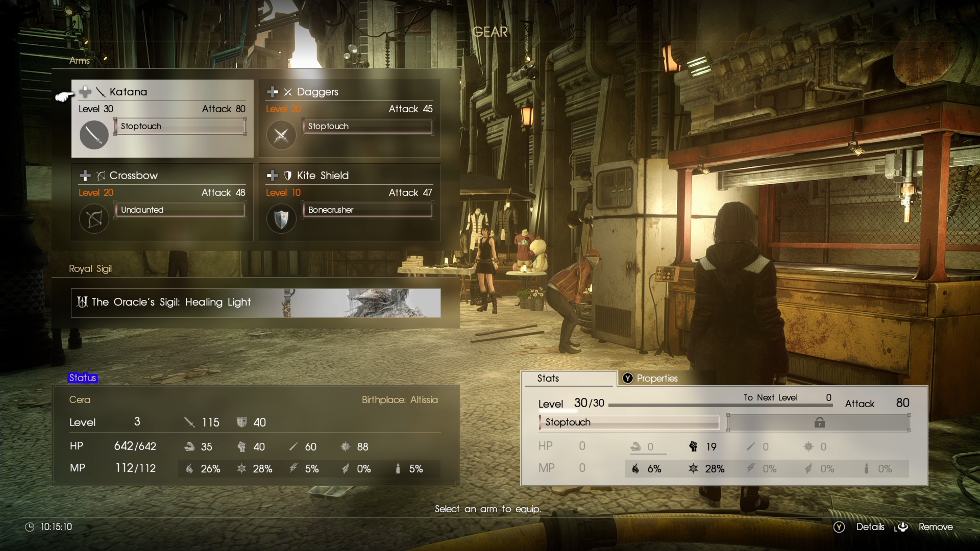The width and height of the screenshot is (980, 551).
Task: Click the round Crossbow weapon icon
Action: click(94, 219)
